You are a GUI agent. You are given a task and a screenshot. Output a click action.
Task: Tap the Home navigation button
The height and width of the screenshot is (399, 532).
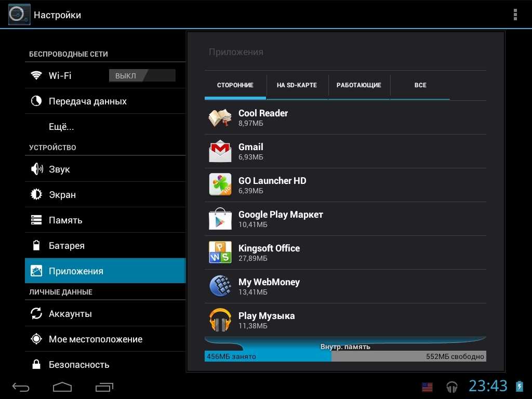click(x=62, y=387)
